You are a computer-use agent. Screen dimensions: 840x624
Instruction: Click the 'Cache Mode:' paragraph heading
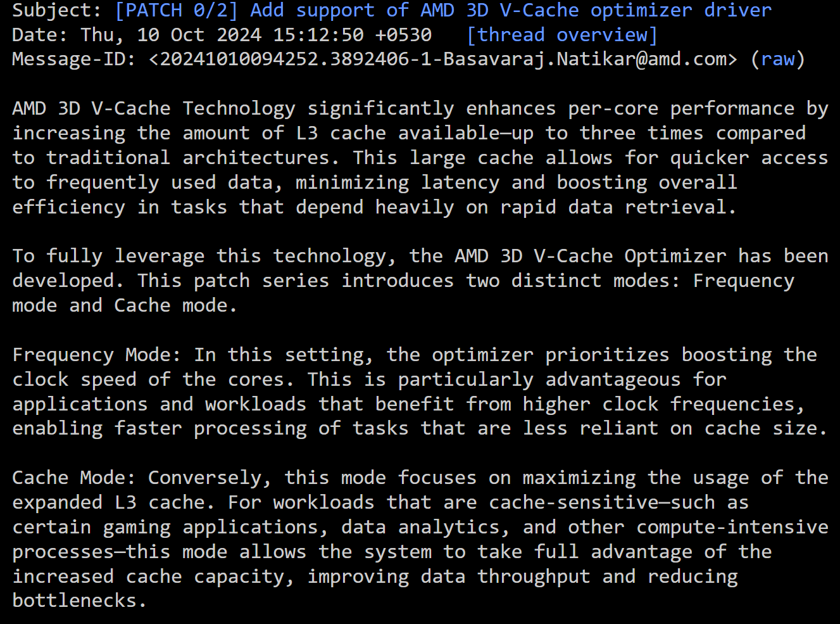click(x=74, y=478)
